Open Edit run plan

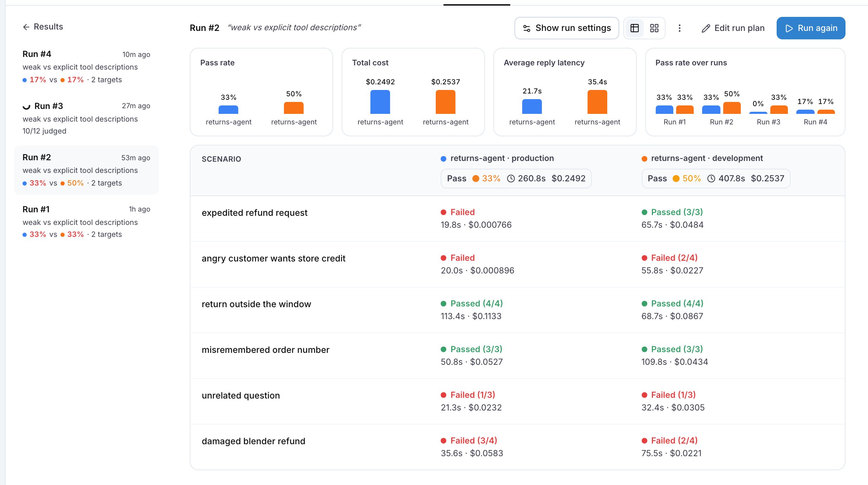[733, 28]
